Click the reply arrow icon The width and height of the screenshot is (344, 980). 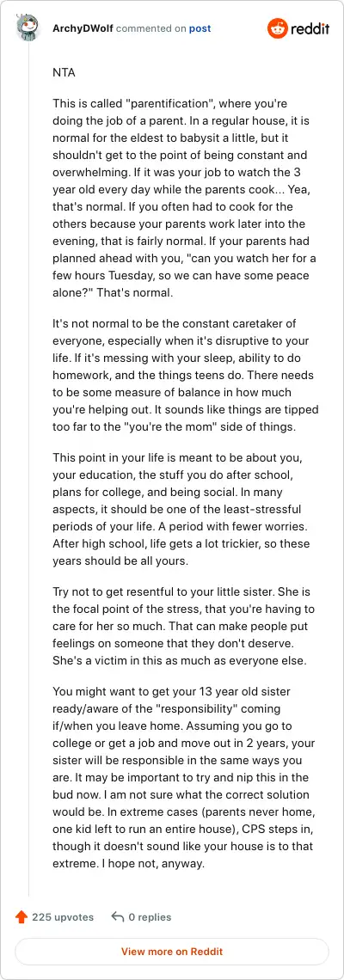coord(118,917)
